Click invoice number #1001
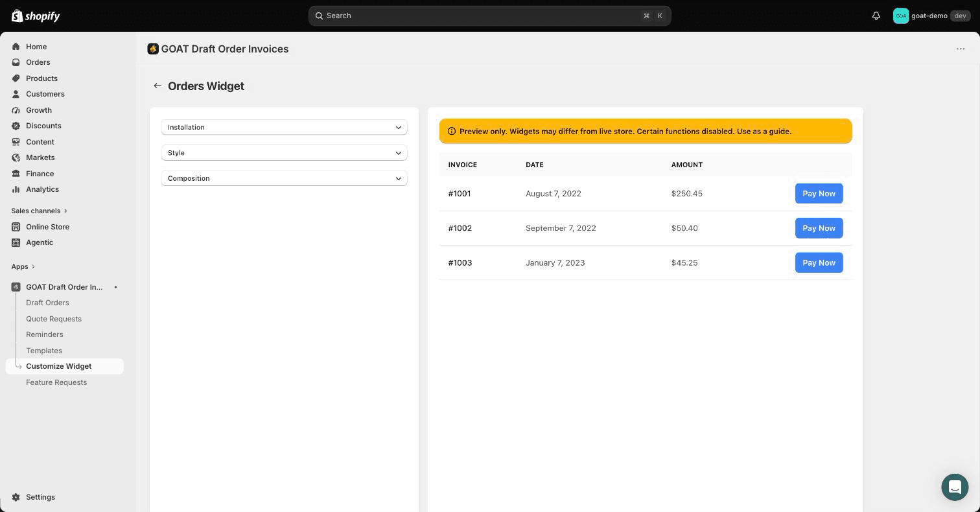The width and height of the screenshot is (980, 512). pos(460,193)
